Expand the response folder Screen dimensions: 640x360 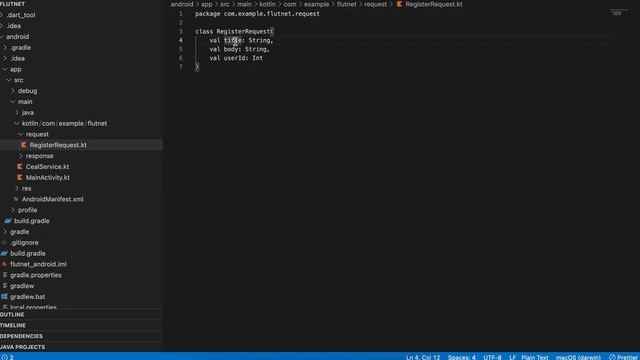[39, 156]
